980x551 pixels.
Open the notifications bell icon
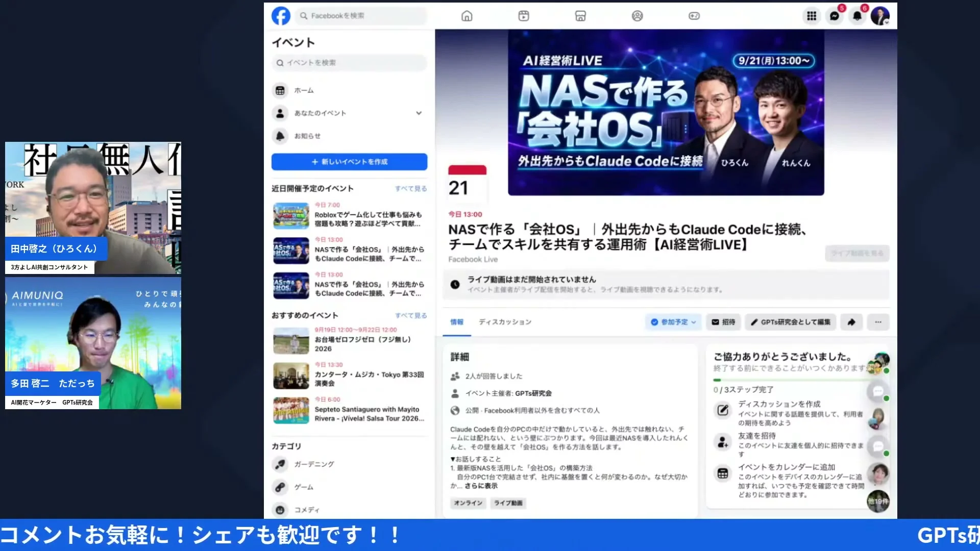pyautogui.click(x=857, y=16)
